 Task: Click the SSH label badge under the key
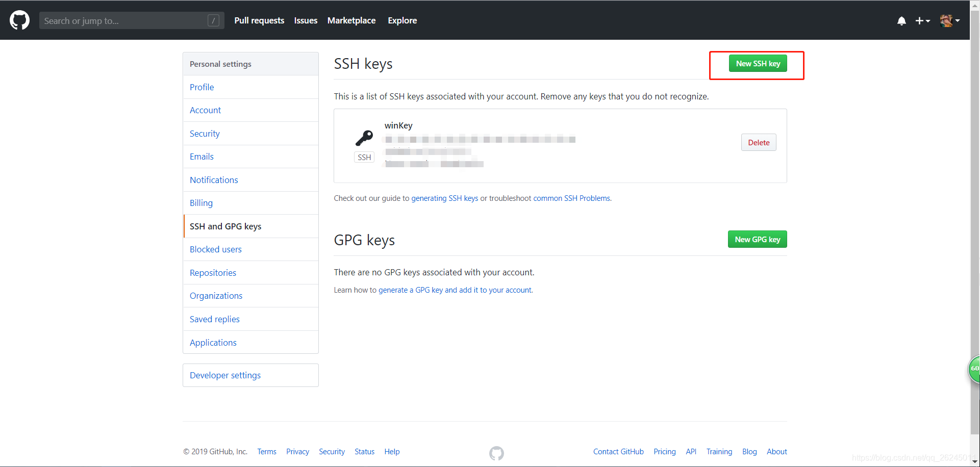point(364,157)
